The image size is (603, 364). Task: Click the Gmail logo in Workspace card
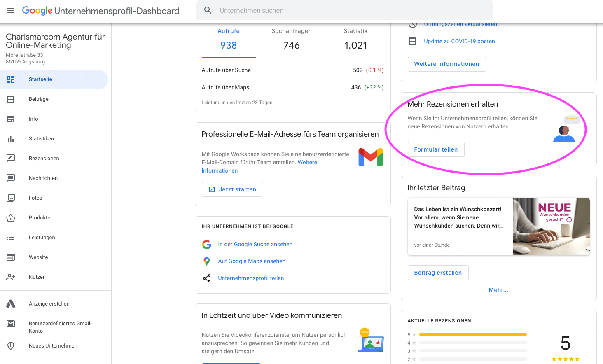click(371, 157)
